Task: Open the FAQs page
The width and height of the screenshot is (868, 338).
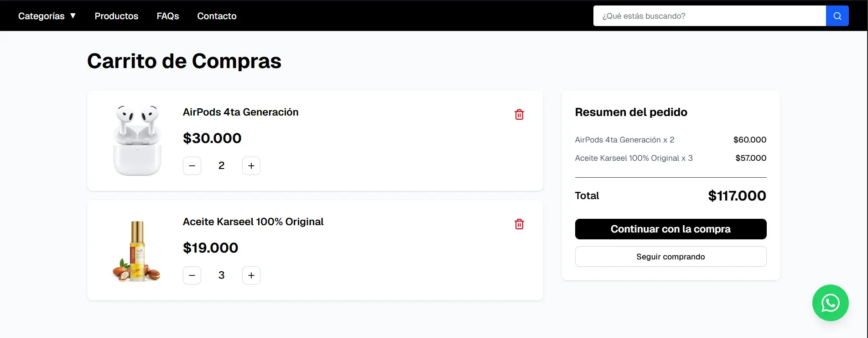Action: pyautogui.click(x=168, y=16)
